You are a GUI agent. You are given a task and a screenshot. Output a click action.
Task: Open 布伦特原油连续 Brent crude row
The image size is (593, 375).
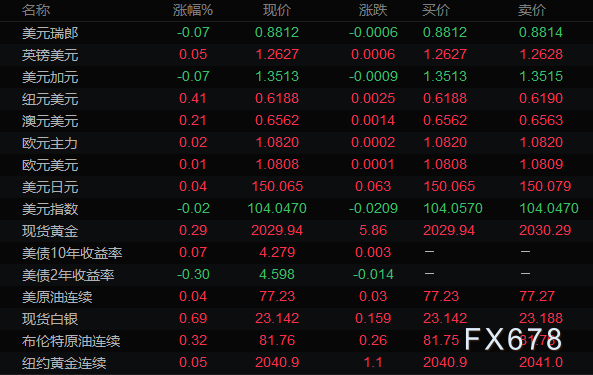(x=296, y=341)
